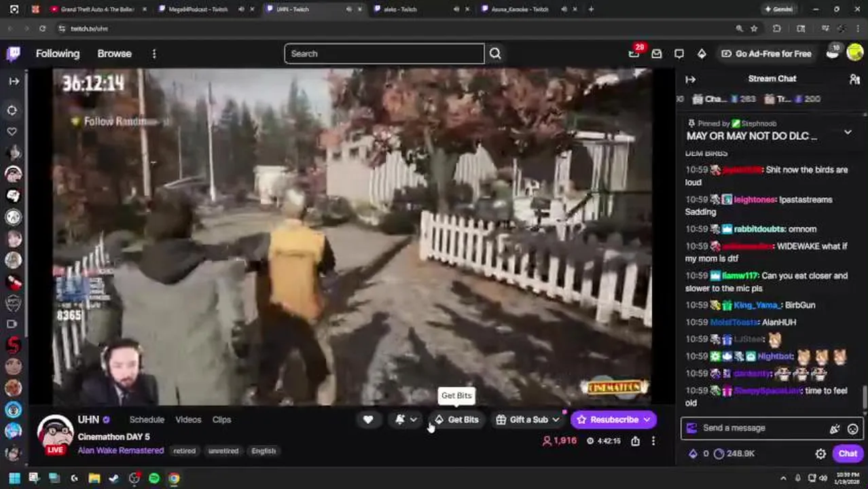
Task: Click Go Ad-Free for Free
Action: (766, 54)
